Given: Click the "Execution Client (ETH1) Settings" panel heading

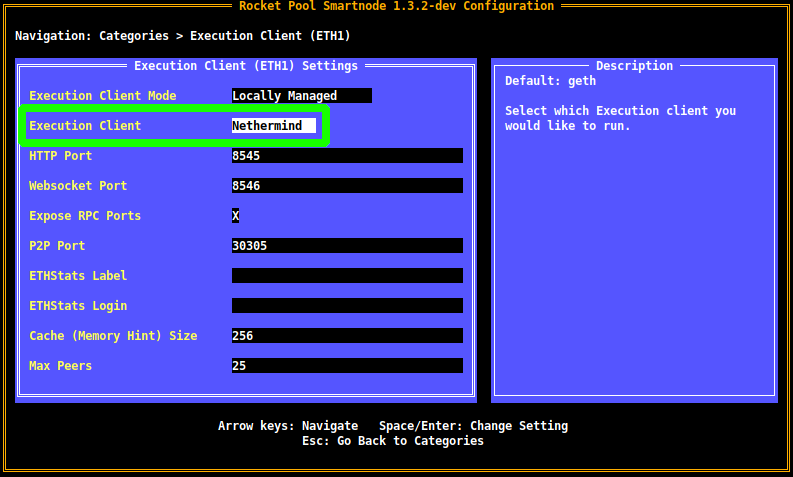Looking at the screenshot, I should click(245, 66).
